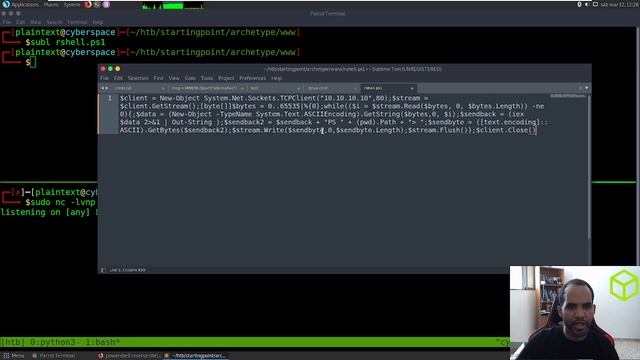The height and width of the screenshot is (360, 640).
Task: Click the display tray icon near clock
Action: (x=595, y=4)
